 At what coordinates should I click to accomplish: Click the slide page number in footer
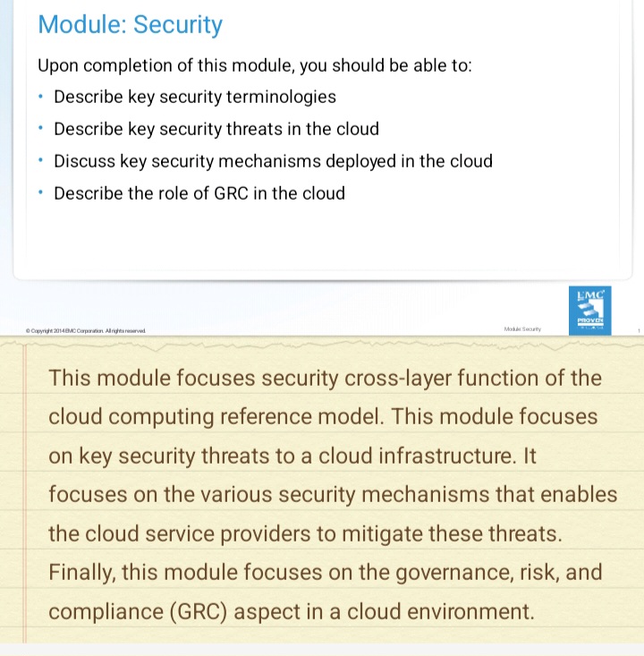639,330
